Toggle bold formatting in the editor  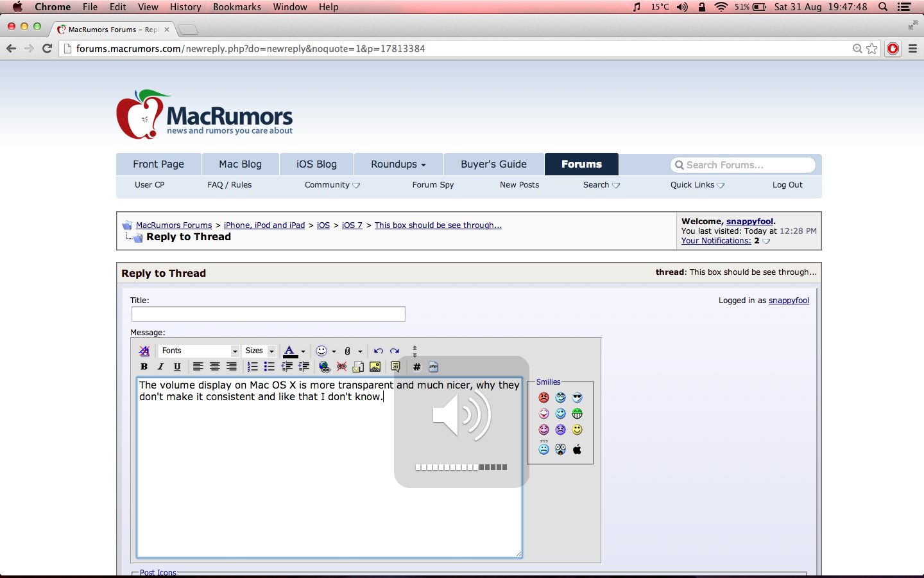coord(144,367)
